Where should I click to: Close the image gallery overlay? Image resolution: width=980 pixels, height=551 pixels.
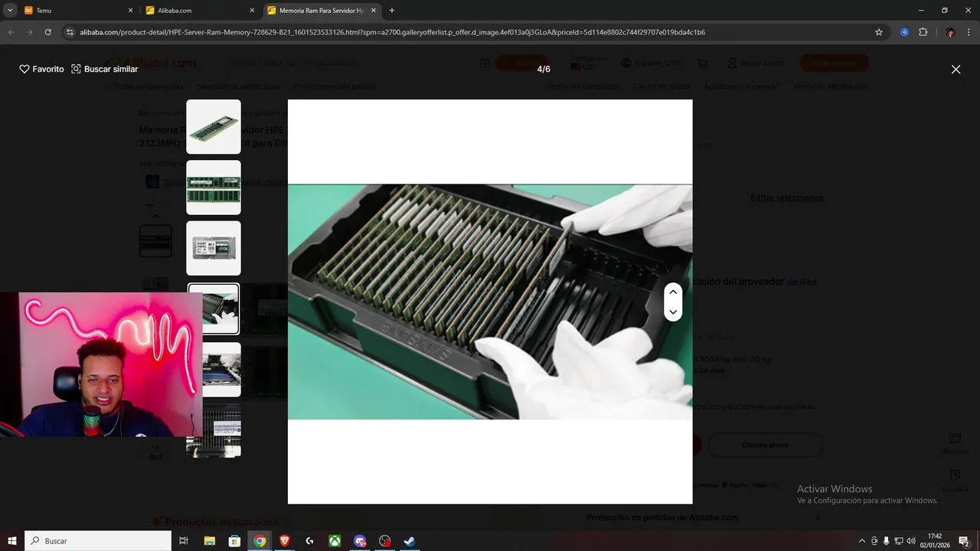(955, 70)
